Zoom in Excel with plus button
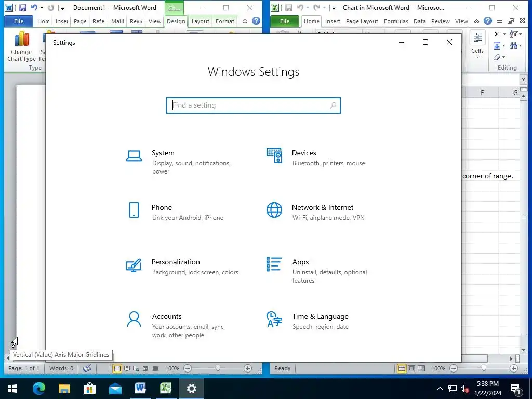 click(x=514, y=368)
